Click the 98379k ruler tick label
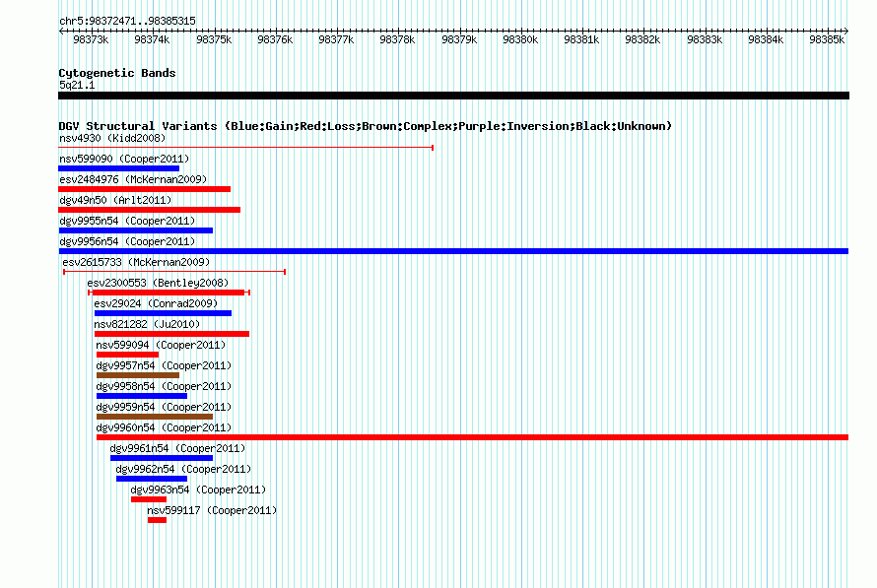The width and height of the screenshot is (877, 588). [459, 39]
